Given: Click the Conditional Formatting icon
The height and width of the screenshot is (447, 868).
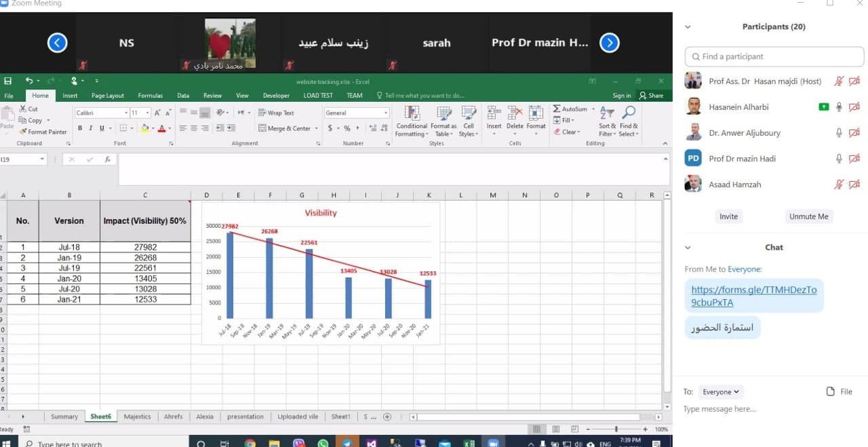Looking at the screenshot, I should click(x=412, y=114).
